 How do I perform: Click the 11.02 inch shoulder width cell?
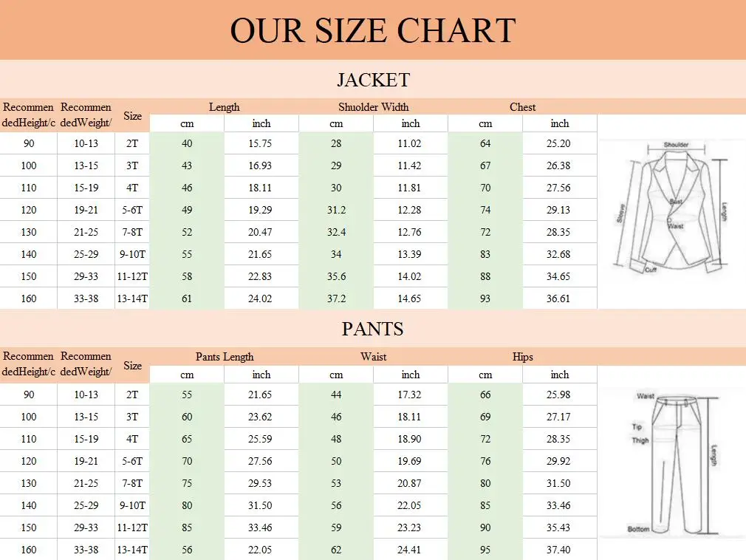click(410, 143)
